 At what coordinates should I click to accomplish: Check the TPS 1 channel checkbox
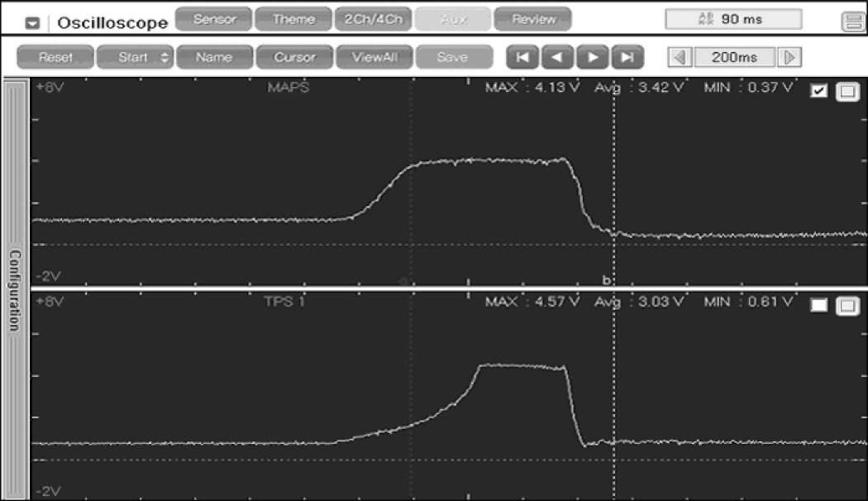(819, 305)
